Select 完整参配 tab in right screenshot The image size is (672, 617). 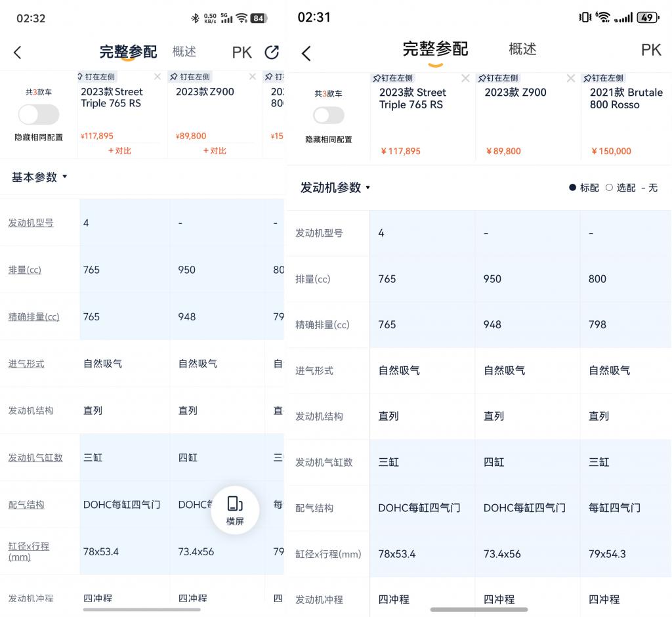click(x=435, y=49)
